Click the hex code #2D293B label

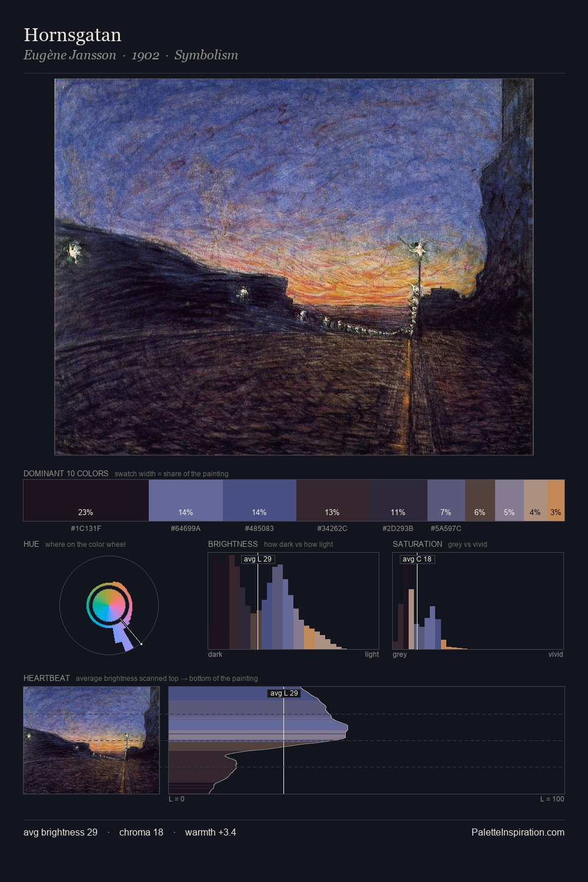click(398, 528)
